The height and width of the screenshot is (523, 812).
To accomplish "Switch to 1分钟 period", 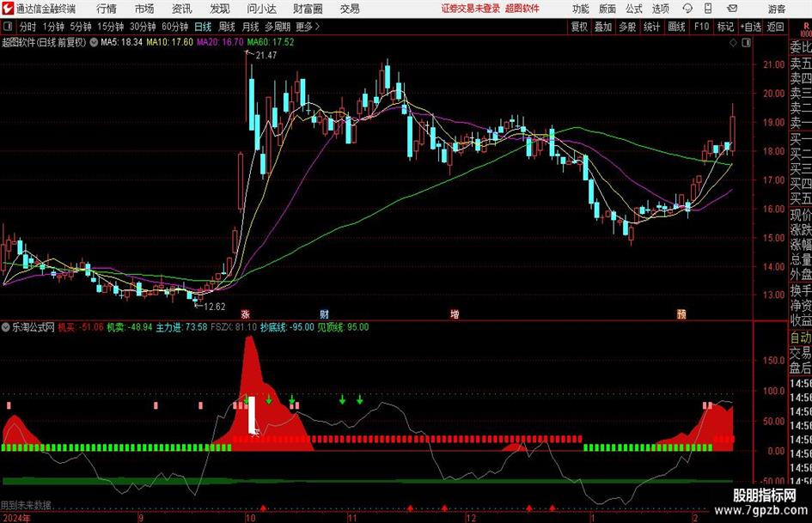I will [52, 27].
